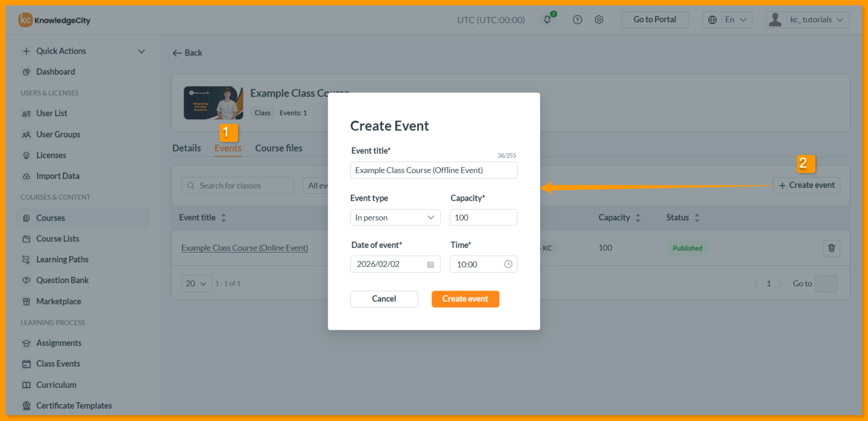Switch to the Details tab
Image resolution: width=868 pixels, height=421 pixels.
pos(186,148)
